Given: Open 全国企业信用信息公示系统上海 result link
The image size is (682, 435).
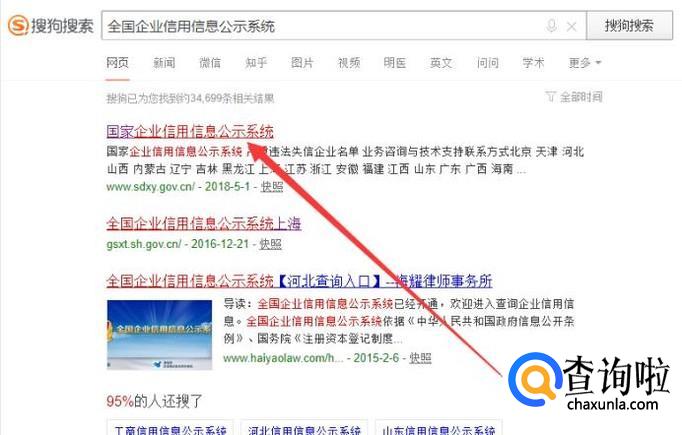Looking at the screenshot, I should [x=204, y=224].
